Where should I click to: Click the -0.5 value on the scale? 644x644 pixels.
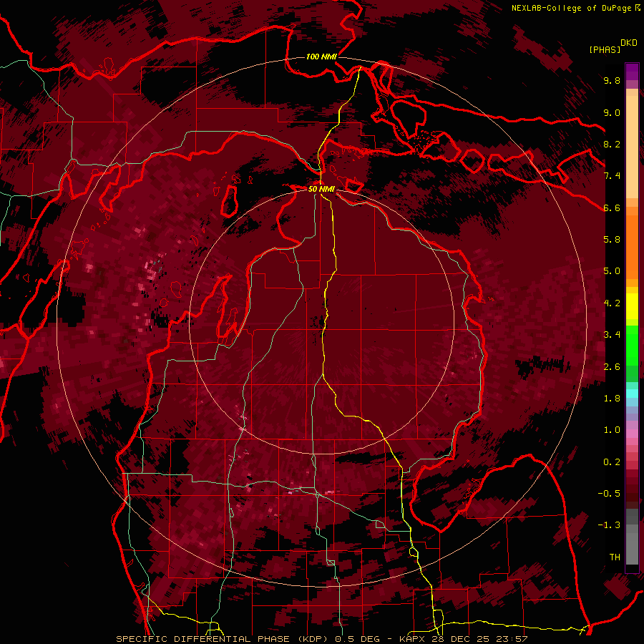click(x=609, y=494)
